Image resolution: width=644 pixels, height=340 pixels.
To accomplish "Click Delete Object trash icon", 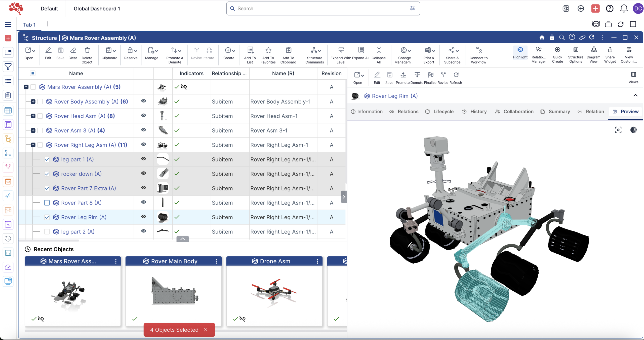I will (87, 50).
